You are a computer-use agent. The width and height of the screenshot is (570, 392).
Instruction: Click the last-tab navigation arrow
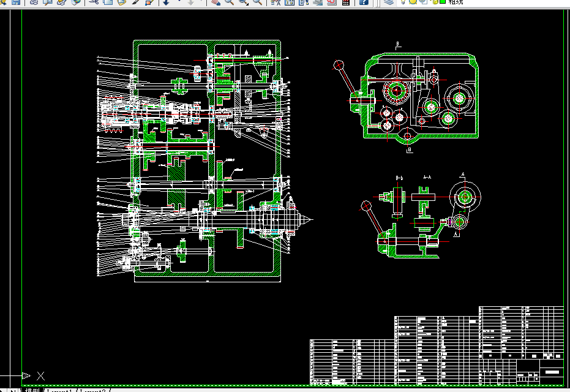[13, 391]
